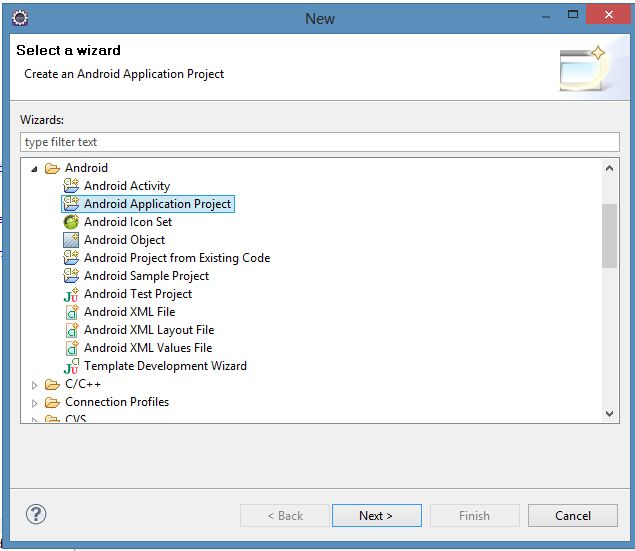The height and width of the screenshot is (551, 635).
Task: Click the wizard list scroll up arrow
Action: click(610, 169)
